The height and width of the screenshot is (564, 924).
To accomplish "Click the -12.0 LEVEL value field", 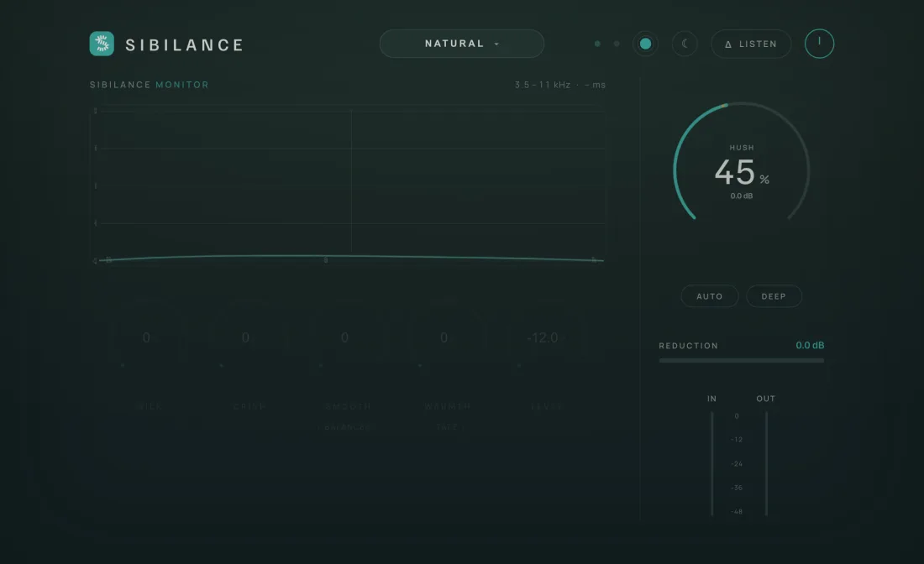I will point(542,338).
